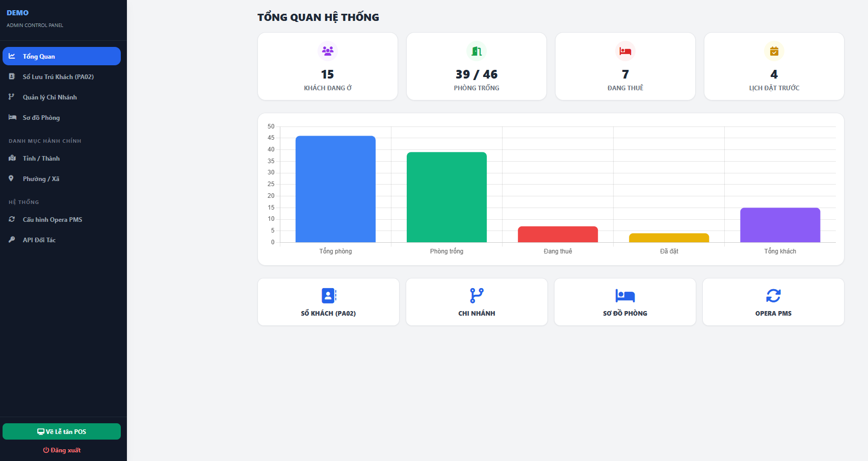The width and height of the screenshot is (868, 461).
Task: Click the purple Tổng khách chart bar
Action: 780,225
